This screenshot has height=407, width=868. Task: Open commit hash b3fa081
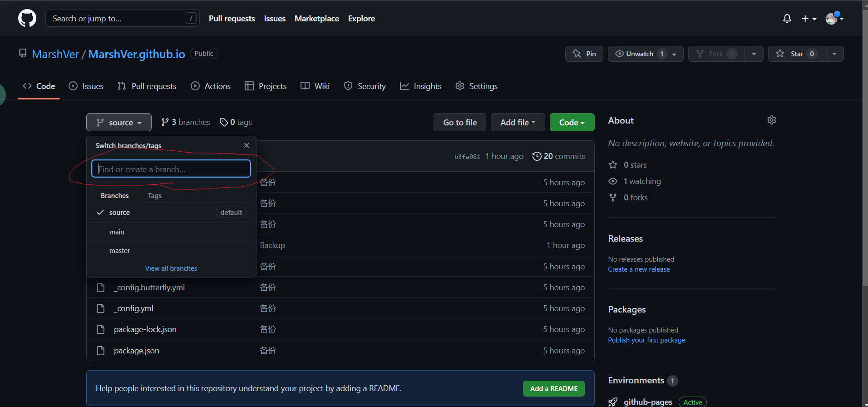(x=467, y=157)
